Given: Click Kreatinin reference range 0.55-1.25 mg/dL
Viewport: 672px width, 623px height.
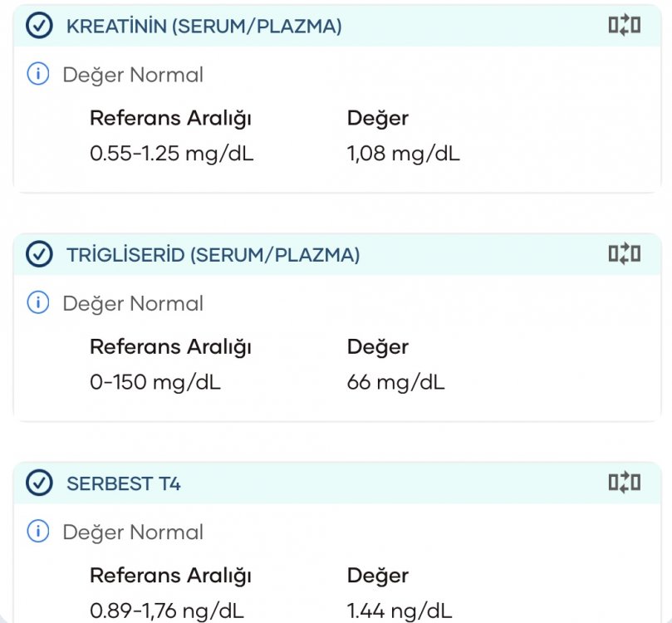Looking at the screenshot, I should 171,154.
